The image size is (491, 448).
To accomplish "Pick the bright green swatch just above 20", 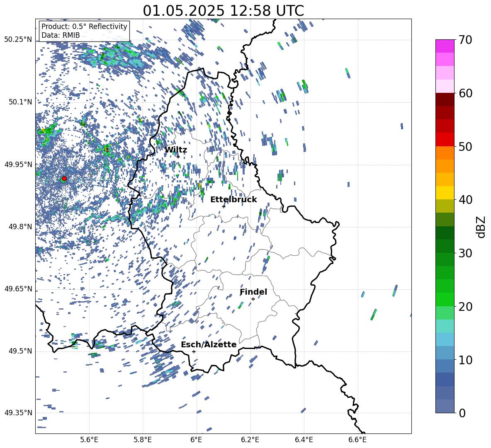I will [x=445, y=299].
